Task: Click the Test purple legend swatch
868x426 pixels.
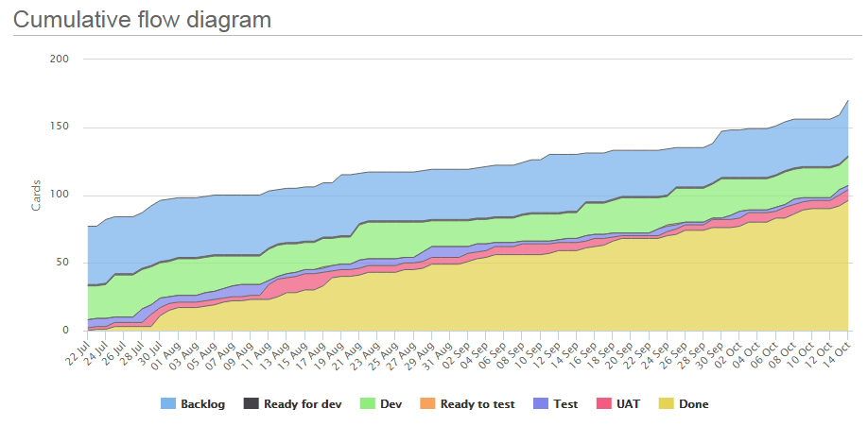Action: (541, 404)
